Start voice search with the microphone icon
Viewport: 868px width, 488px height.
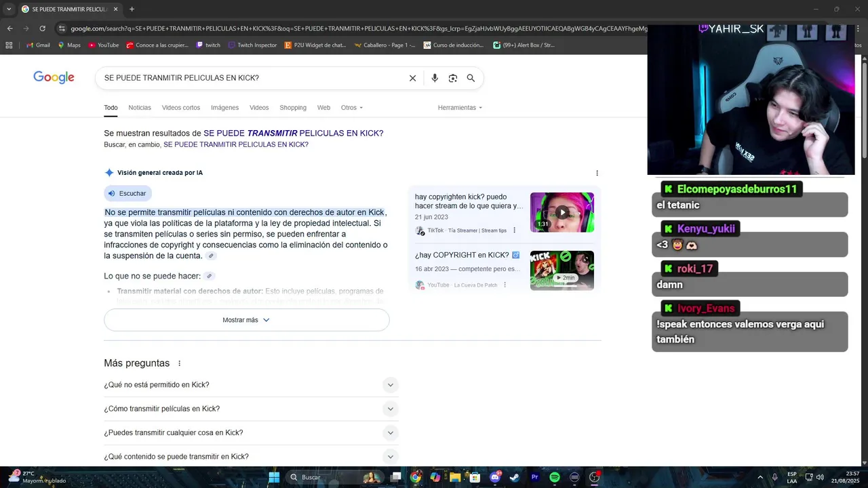tap(435, 78)
